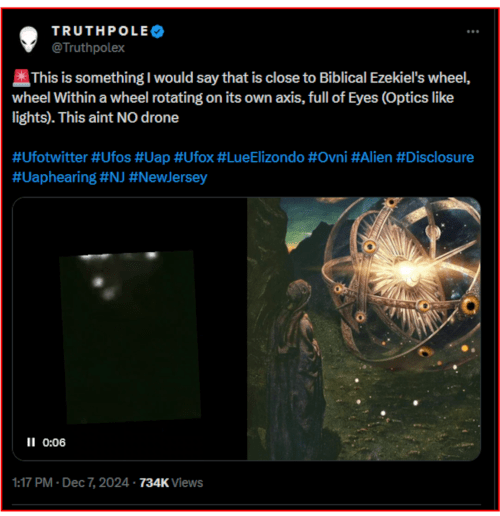Viewport: 500px width, 516px height.
Task: Open the TRUTHPOLE display name
Action: [100, 31]
